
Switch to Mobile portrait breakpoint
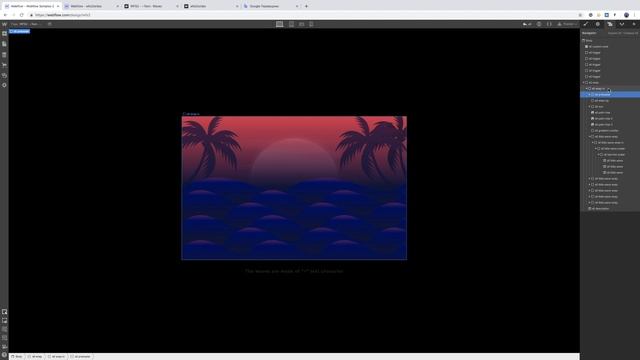click(311, 24)
